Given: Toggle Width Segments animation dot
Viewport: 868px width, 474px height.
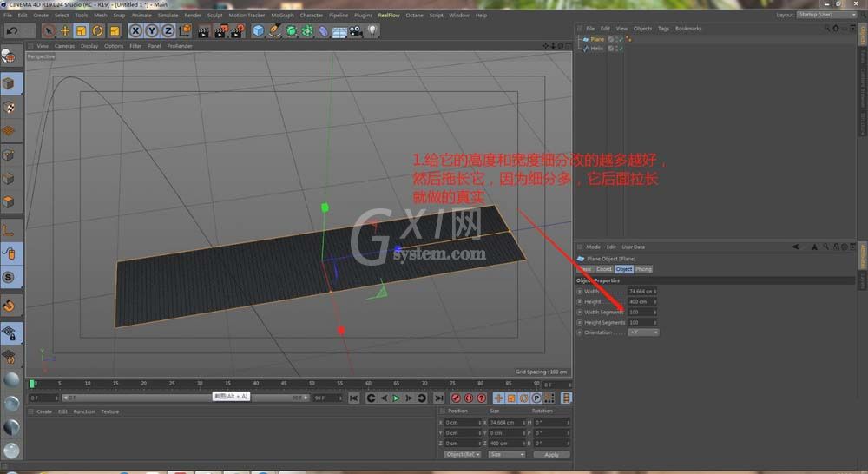Looking at the screenshot, I should click(x=580, y=313).
